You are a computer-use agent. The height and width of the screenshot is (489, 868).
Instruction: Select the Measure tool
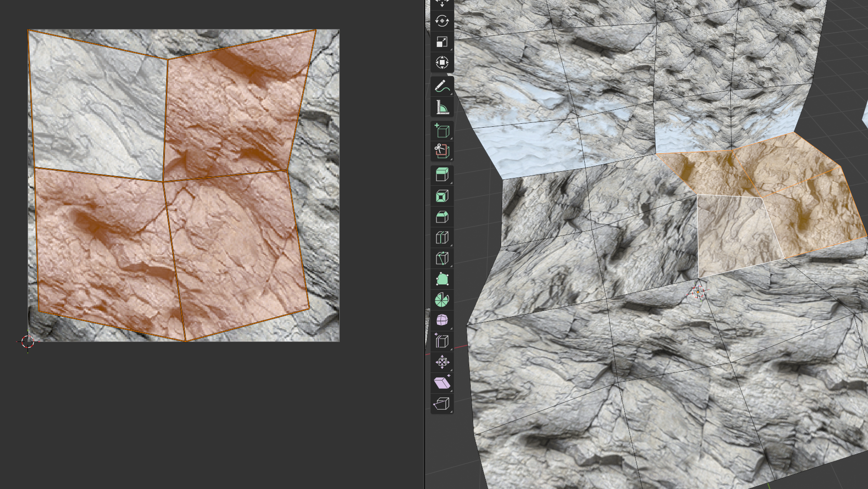[442, 107]
